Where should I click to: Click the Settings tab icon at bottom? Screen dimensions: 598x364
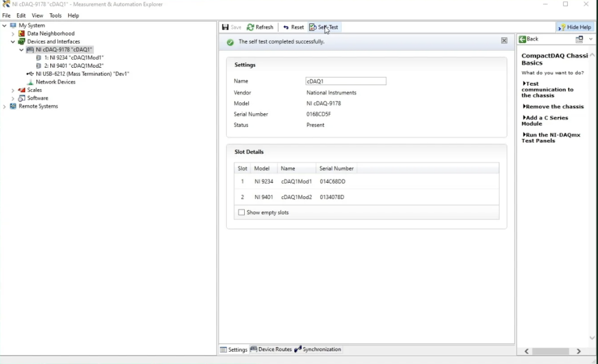coord(224,349)
